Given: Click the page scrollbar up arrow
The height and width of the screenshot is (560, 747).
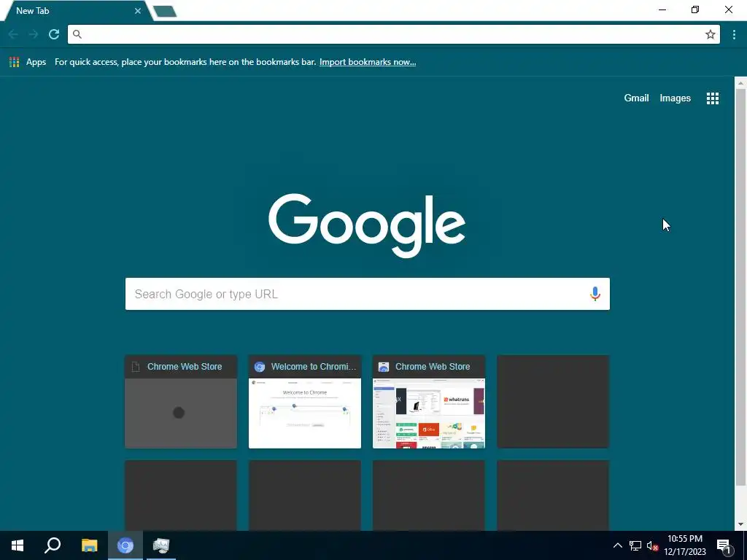Looking at the screenshot, I should coord(740,83).
